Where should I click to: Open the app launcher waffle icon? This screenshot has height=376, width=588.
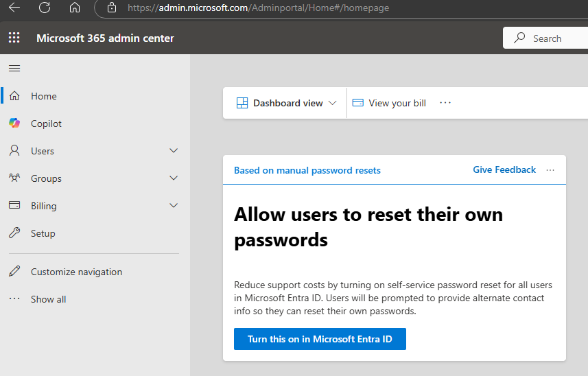tap(14, 38)
